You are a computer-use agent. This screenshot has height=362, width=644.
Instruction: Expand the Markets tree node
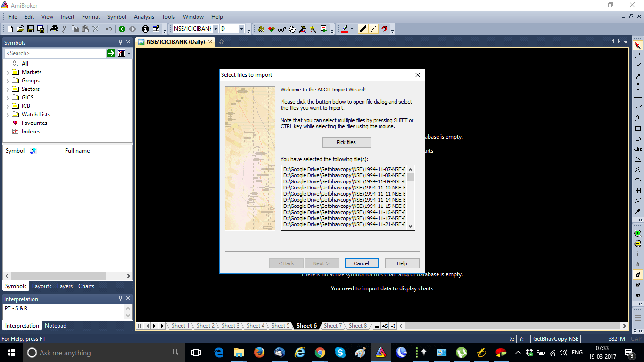8,72
